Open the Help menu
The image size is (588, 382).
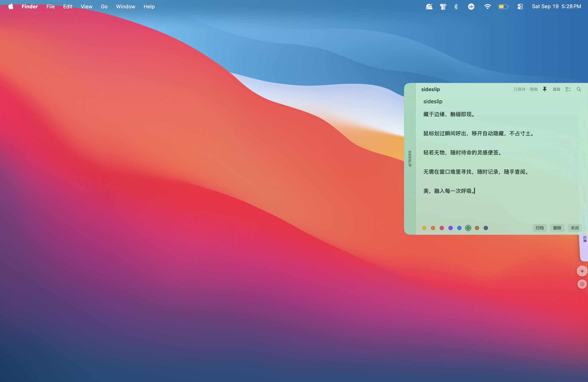149,7
